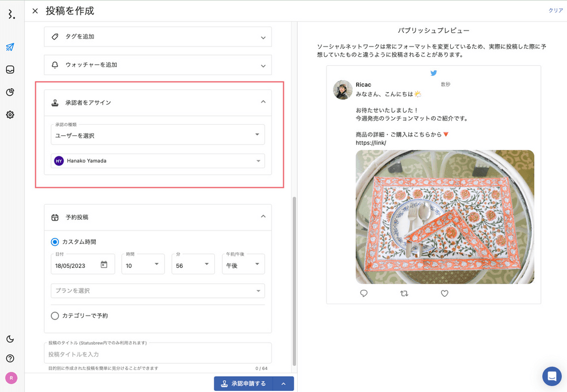
Task: Expand the タグを追加 section
Action: click(158, 37)
